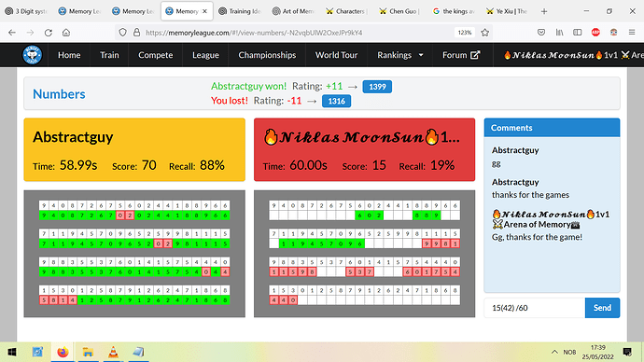Screen dimensions: 644x362
Task: Click the extension avatar icon beside Adblock
Action: [x=613, y=33]
